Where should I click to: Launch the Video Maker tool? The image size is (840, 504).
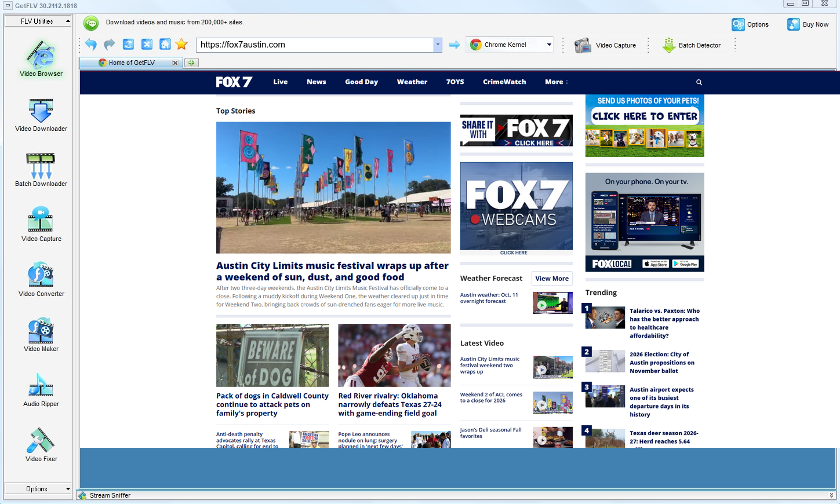41,335
